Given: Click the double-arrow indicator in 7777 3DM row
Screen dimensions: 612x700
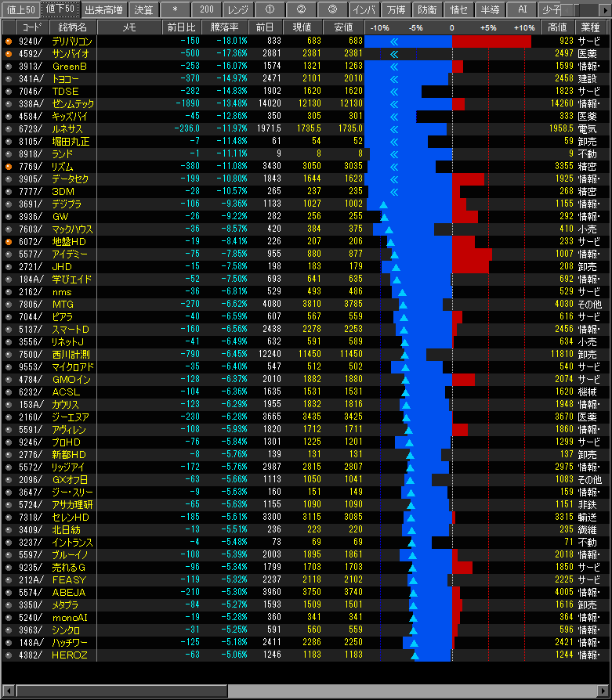Looking at the screenshot, I should tap(394, 192).
